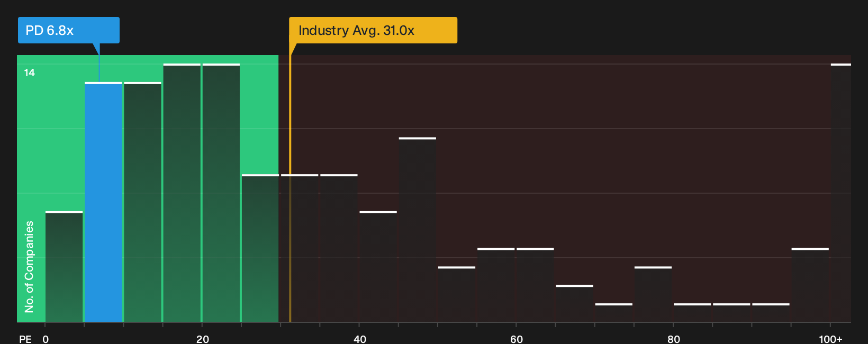Image resolution: width=868 pixels, height=344 pixels.
Task: Click the blue PD 6.8x label
Action: 69,30
